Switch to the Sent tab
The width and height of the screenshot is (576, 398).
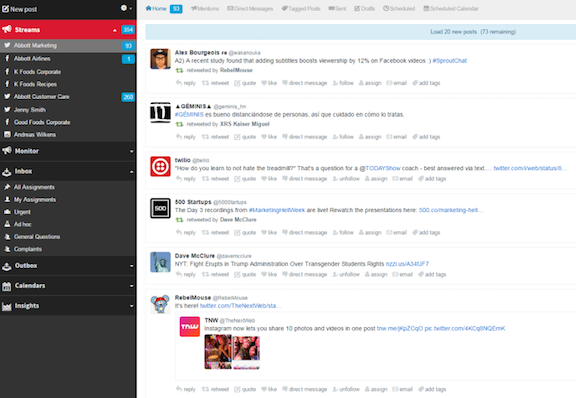pos(337,8)
